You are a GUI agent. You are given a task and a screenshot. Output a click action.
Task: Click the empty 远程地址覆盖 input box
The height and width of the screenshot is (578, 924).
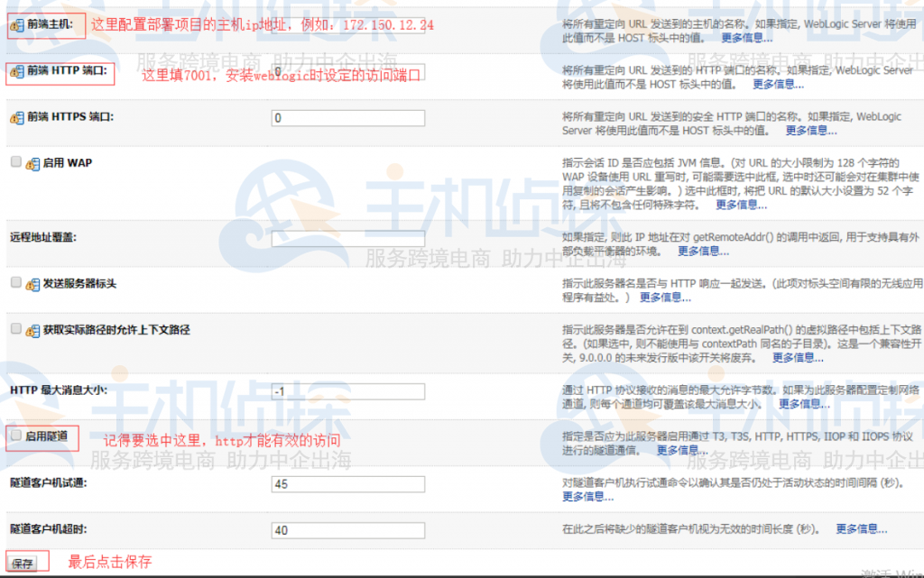[347, 237]
